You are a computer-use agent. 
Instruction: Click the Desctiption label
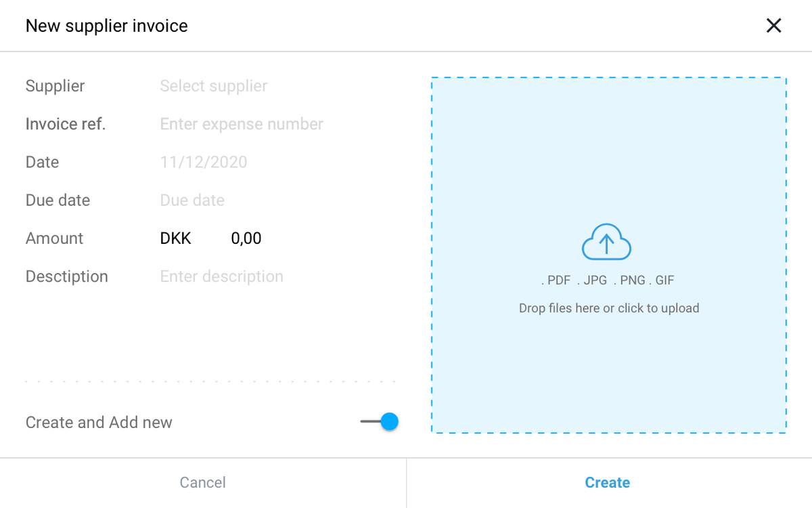click(67, 276)
